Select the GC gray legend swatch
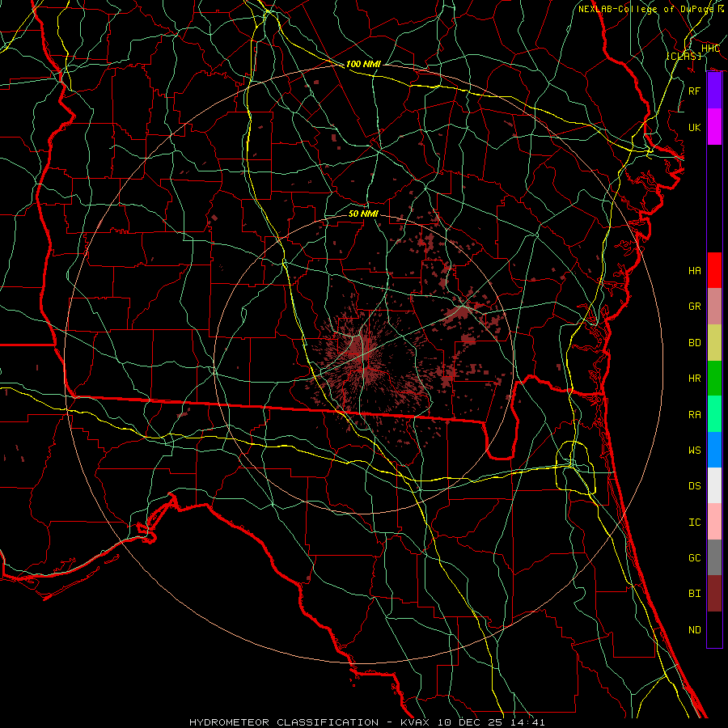 coord(714,557)
